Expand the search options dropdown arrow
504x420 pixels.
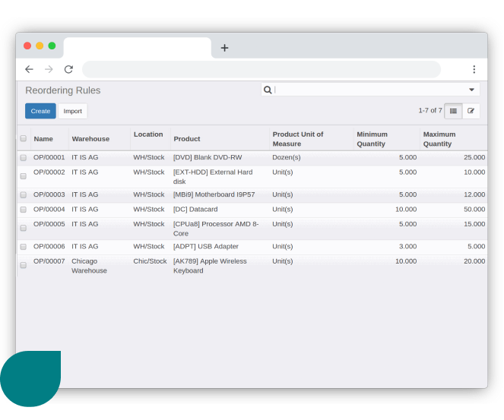[471, 90]
